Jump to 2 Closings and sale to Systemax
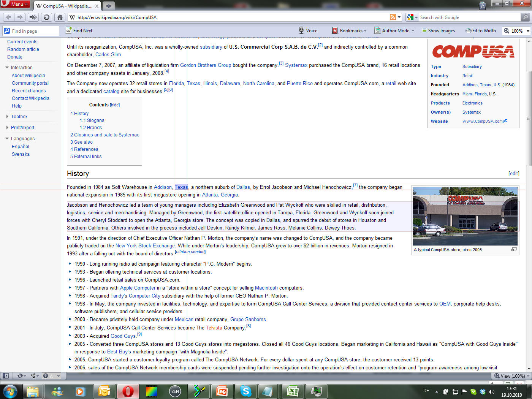Image resolution: width=532 pixels, height=399 pixels. click(104, 135)
